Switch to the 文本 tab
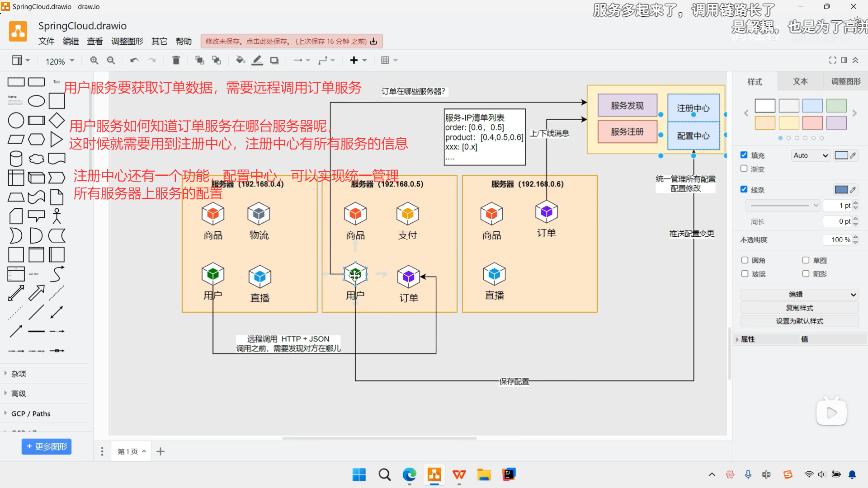This screenshot has width=868, height=488. 800,81
